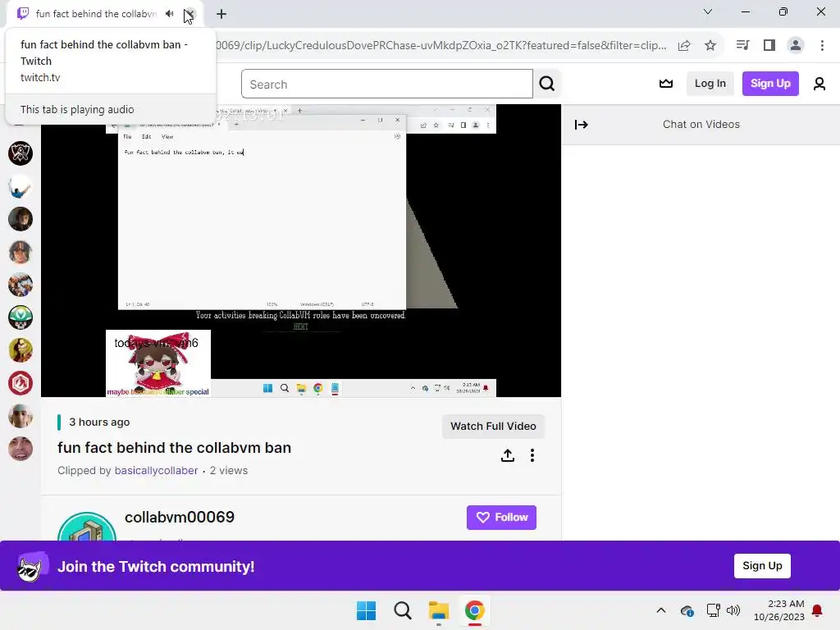
Task: Close the Twitch clip browser tab
Action: click(190, 14)
